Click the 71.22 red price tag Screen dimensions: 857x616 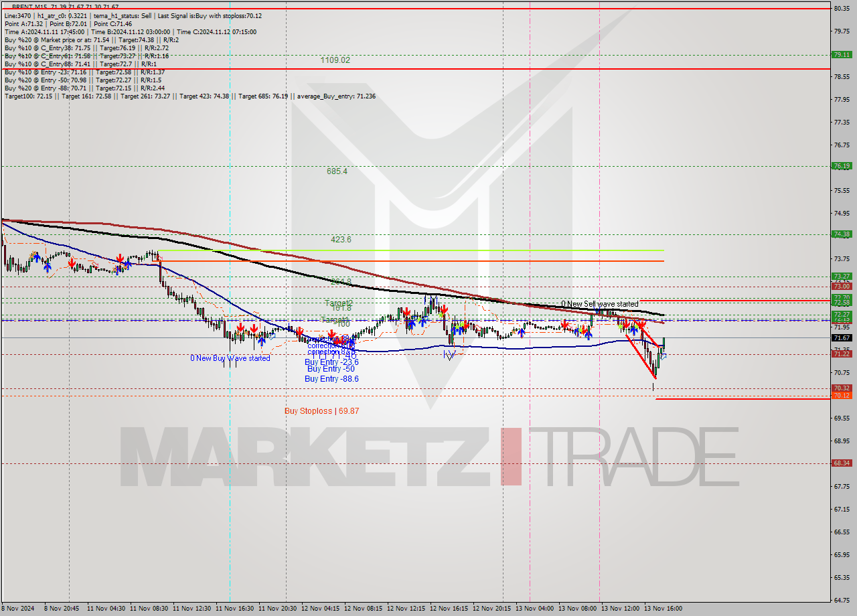pos(842,354)
